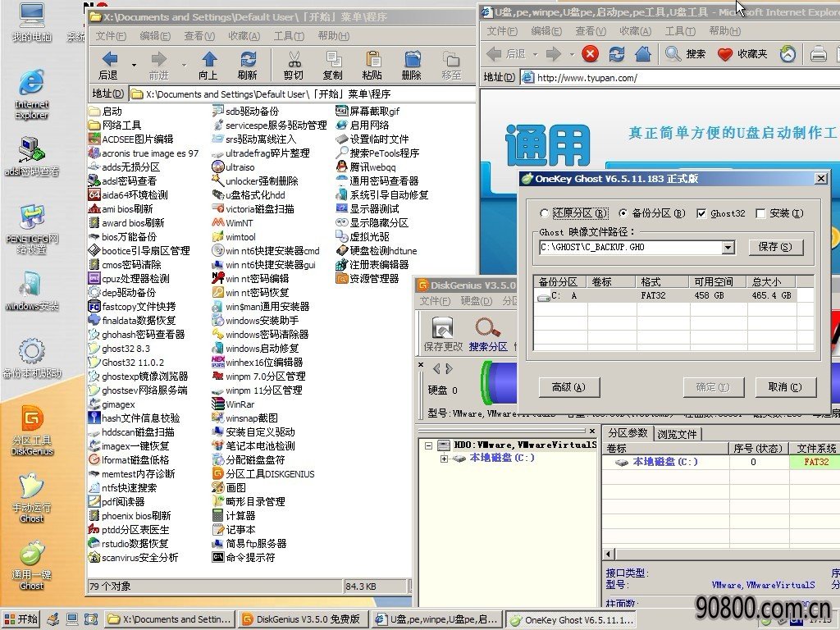
Task: Open 虚拟光驱 shortcut in file list
Action: [x=363, y=237]
